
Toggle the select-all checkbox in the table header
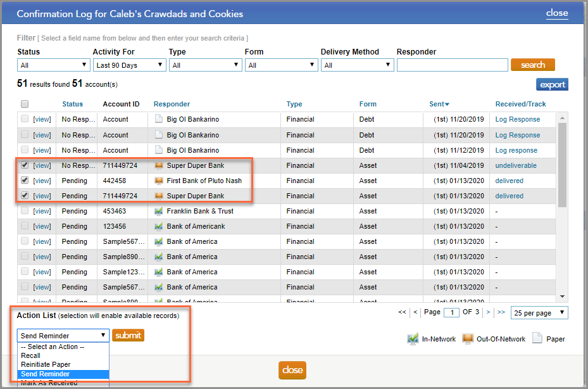point(23,104)
